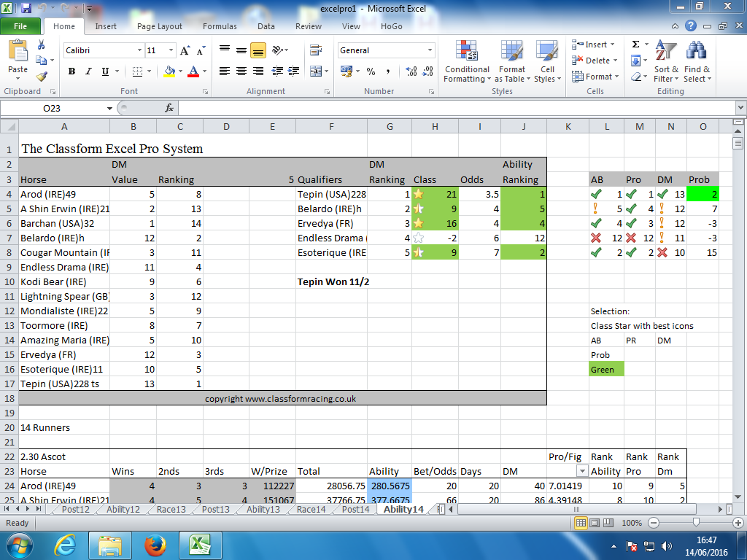
Task: Open the General number format dropdown
Action: 430,51
